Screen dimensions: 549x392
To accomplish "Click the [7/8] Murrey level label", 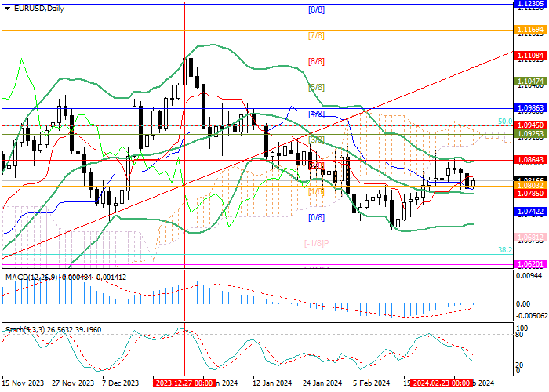I will (x=316, y=36).
